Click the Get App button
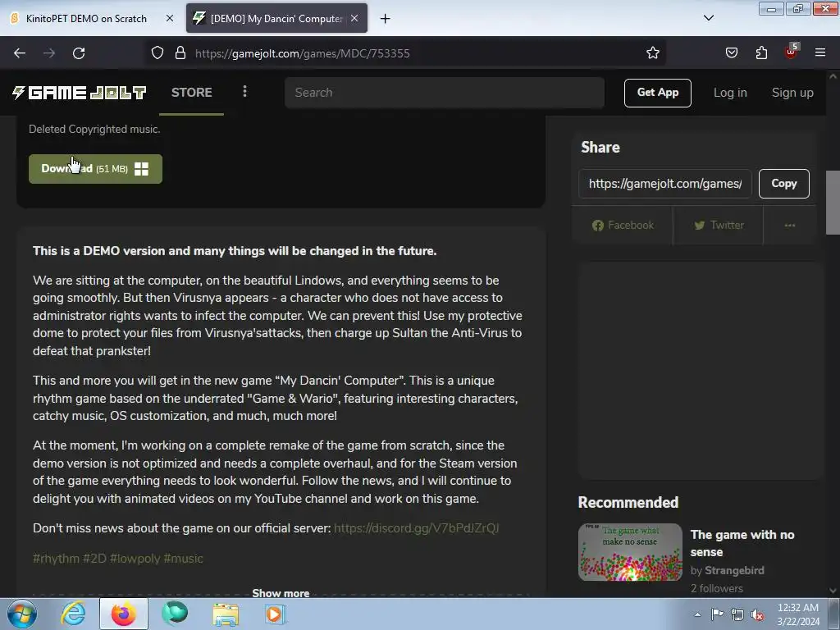The width and height of the screenshot is (840, 630). 657,94
